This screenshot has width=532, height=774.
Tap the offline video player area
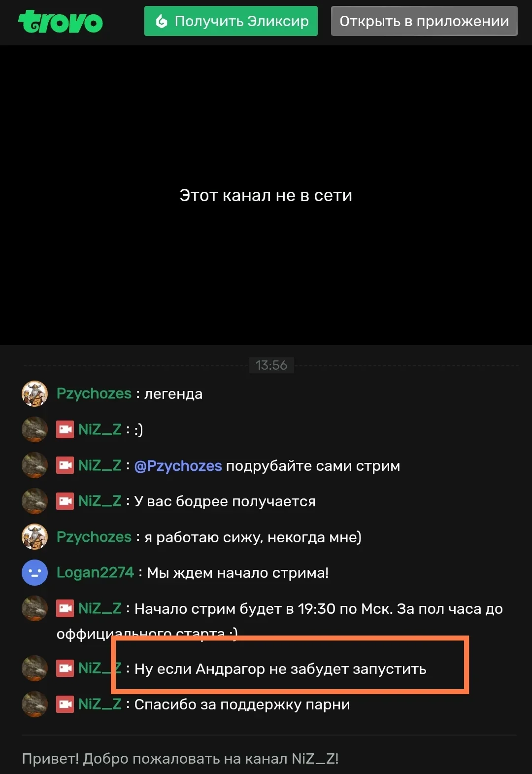(266, 195)
